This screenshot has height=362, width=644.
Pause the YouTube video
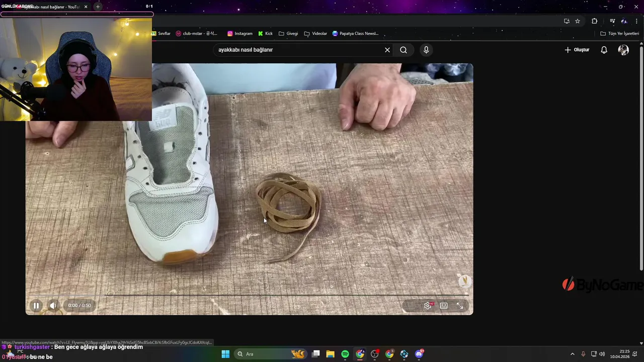click(36, 305)
